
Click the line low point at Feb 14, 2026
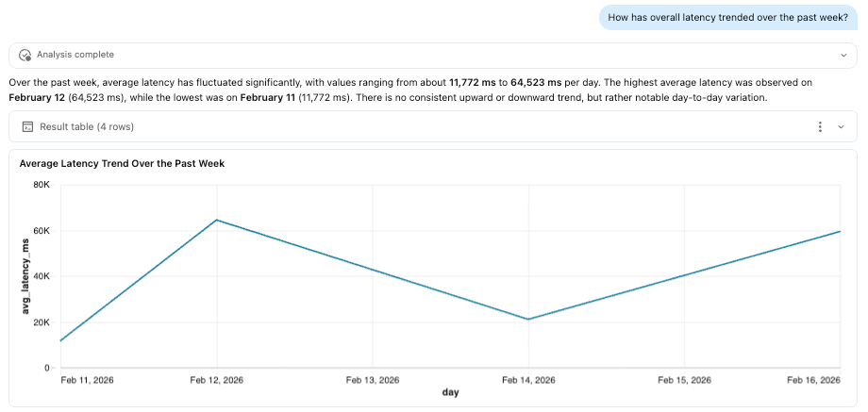coord(528,319)
